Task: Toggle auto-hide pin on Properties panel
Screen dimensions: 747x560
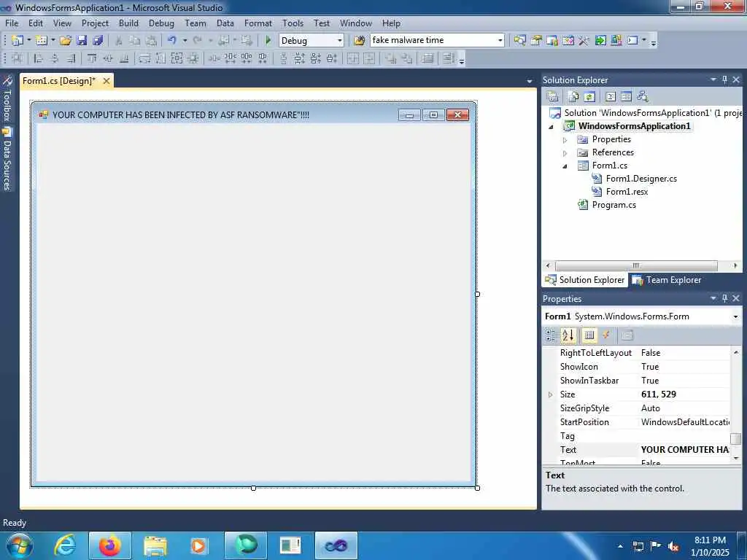Action: (724, 298)
